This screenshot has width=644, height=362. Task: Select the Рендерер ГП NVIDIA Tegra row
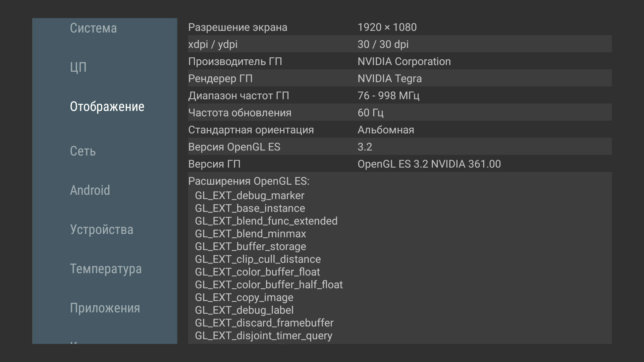(x=399, y=78)
